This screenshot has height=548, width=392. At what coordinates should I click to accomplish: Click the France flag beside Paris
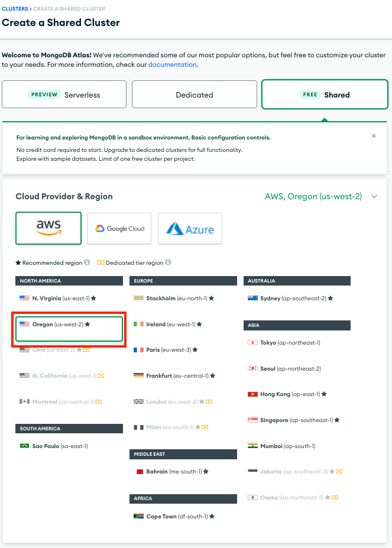click(138, 350)
